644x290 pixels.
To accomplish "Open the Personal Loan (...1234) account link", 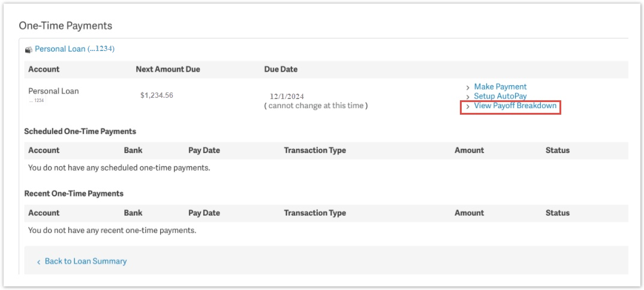I will [74, 49].
